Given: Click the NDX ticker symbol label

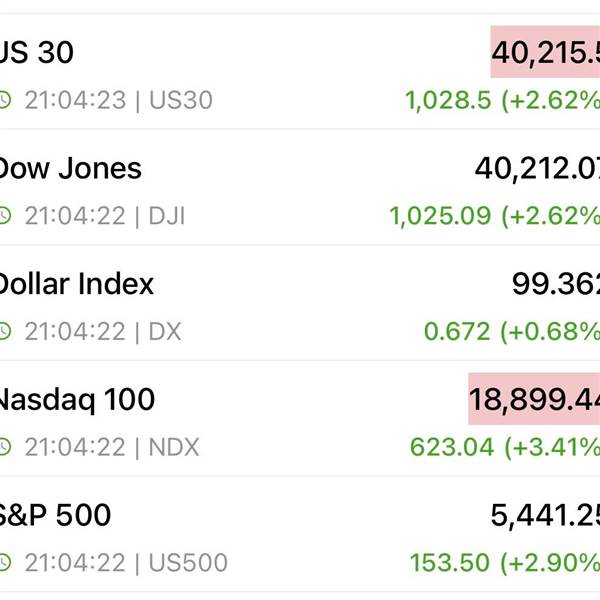Looking at the screenshot, I should (x=174, y=447).
